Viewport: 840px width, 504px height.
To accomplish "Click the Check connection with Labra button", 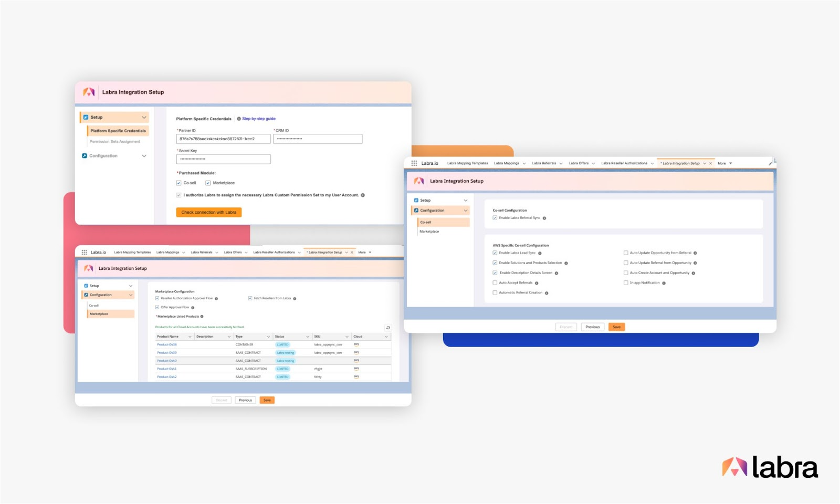I will point(208,213).
